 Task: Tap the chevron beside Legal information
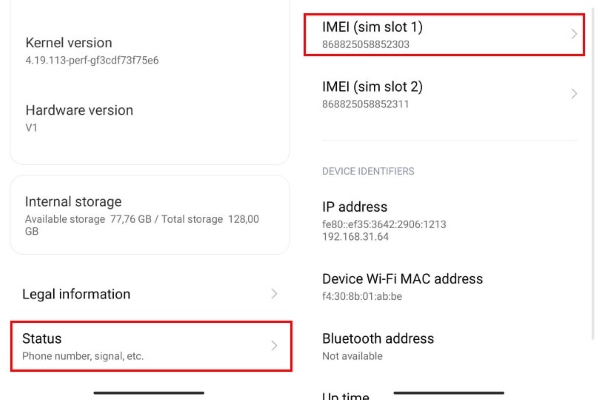275,294
